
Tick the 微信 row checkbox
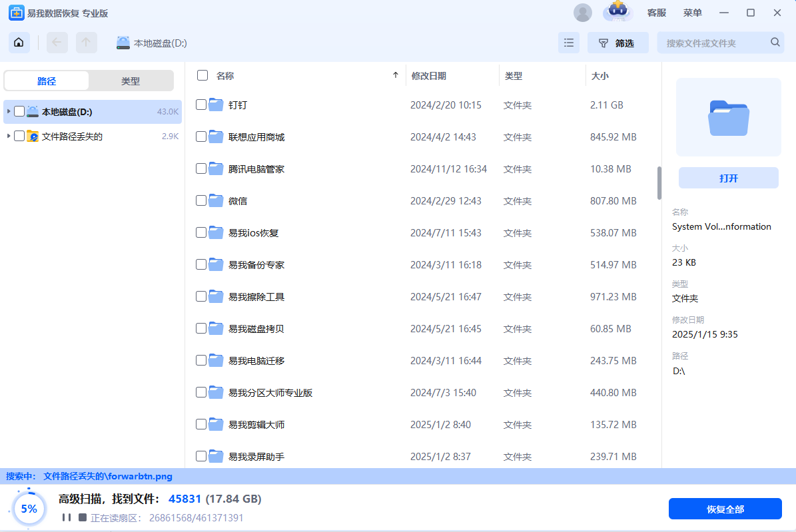201,200
